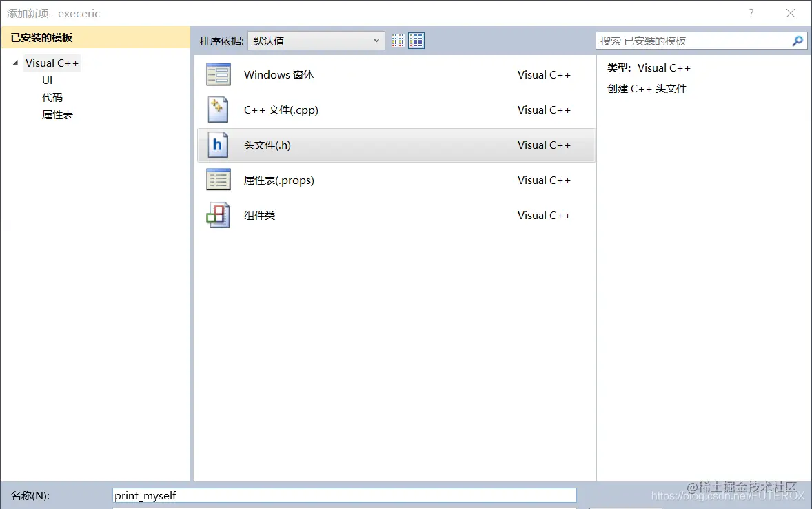Viewport: 812px width, 509px height.
Task: Select the 属性表 category in tree
Action: pyautogui.click(x=57, y=114)
